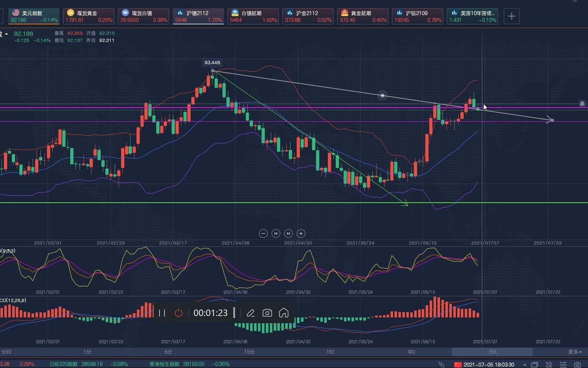
Task: Open the drawing tools icon in status bar
Action: point(549,364)
